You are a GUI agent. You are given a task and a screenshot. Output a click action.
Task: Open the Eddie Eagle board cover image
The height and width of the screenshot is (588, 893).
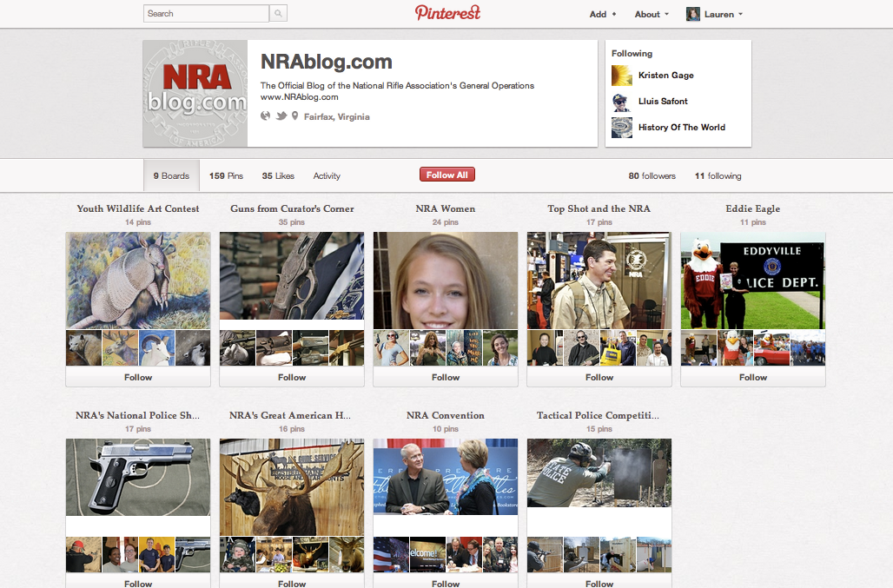752,280
